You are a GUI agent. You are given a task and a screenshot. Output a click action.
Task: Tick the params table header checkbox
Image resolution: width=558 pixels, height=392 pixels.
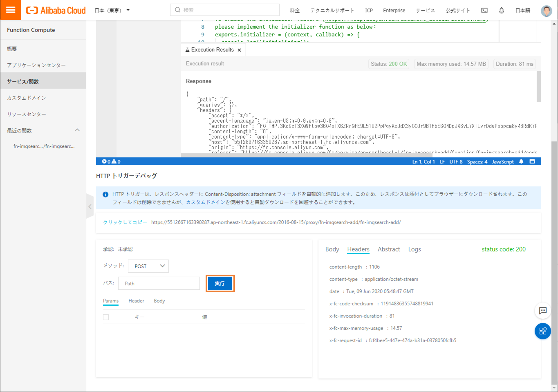tap(106, 317)
